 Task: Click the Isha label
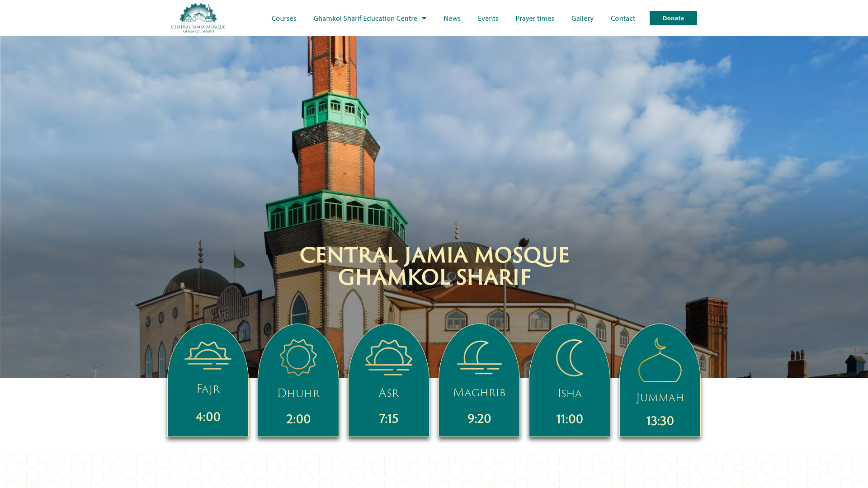(x=570, y=393)
